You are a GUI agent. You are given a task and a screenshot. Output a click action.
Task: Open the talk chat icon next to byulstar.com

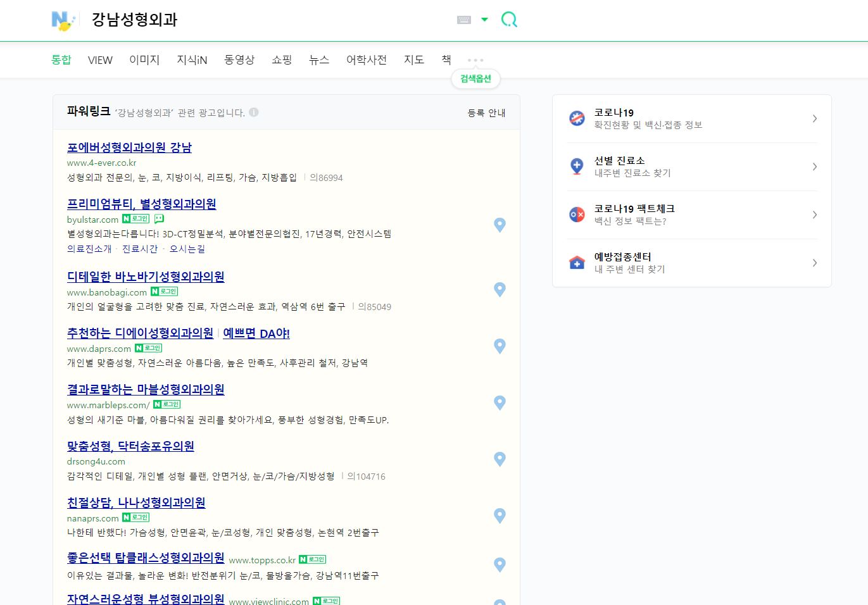coord(159,219)
